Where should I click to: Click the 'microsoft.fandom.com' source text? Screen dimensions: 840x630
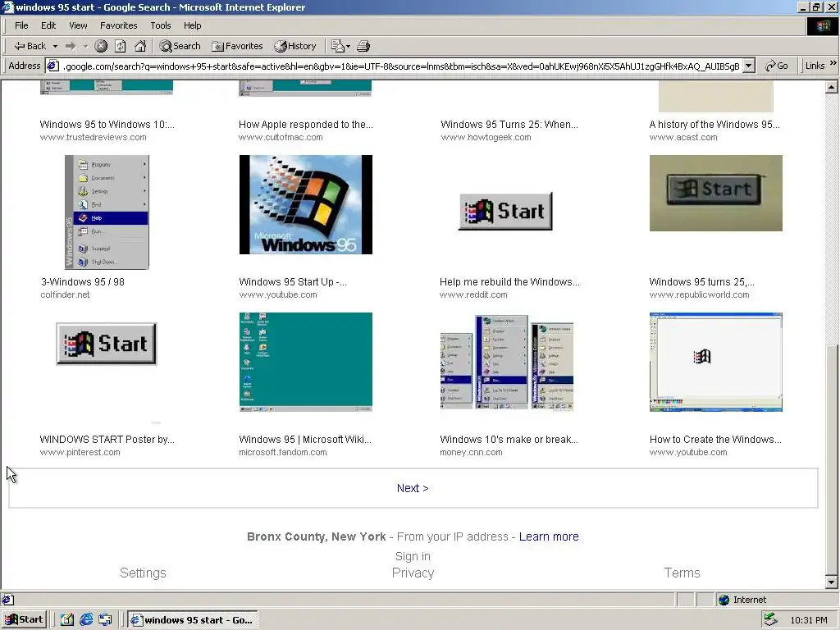click(x=283, y=452)
